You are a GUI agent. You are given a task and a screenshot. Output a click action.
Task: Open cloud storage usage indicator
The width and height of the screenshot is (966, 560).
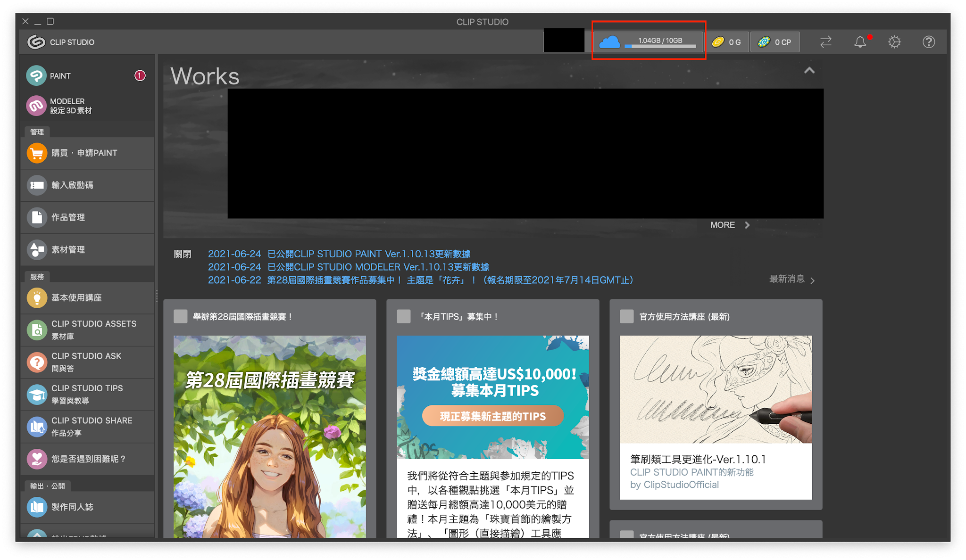pyautogui.click(x=649, y=42)
